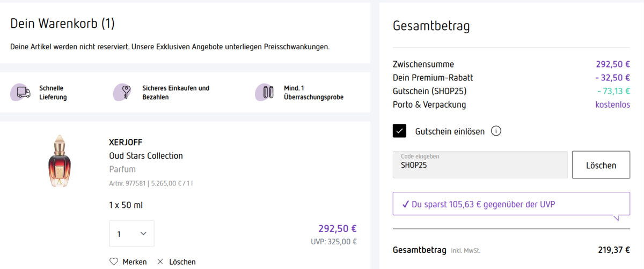The height and width of the screenshot is (269, 644).
Task: Uncheck the Gutschein einlösen checkbox
Action: point(399,131)
